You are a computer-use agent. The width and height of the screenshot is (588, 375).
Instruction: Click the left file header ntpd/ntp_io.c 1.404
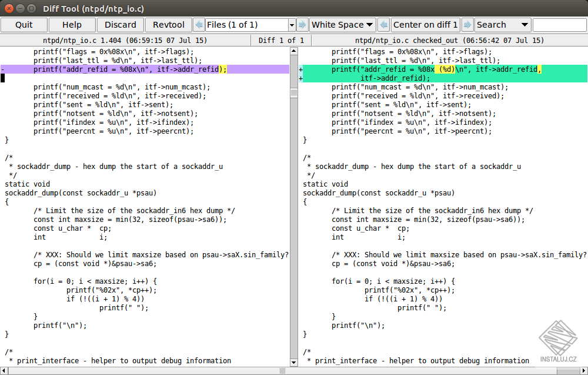tap(125, 40)
